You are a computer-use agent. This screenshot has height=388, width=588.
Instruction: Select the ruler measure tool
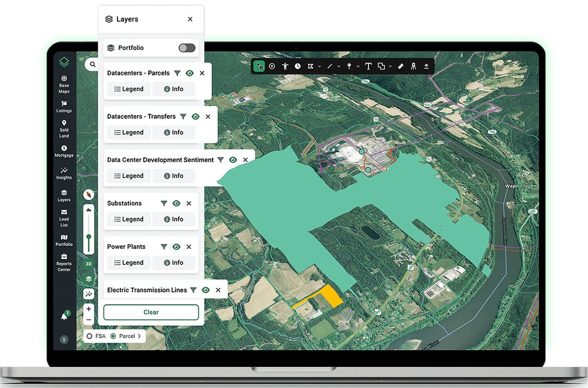pyautogui.click(x=401, y=66)
